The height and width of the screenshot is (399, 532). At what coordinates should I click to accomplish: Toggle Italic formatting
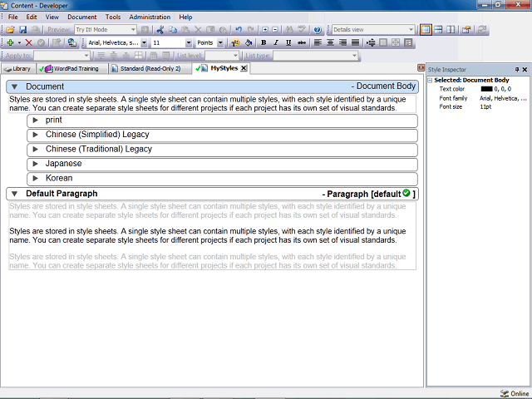click(276, 42)
